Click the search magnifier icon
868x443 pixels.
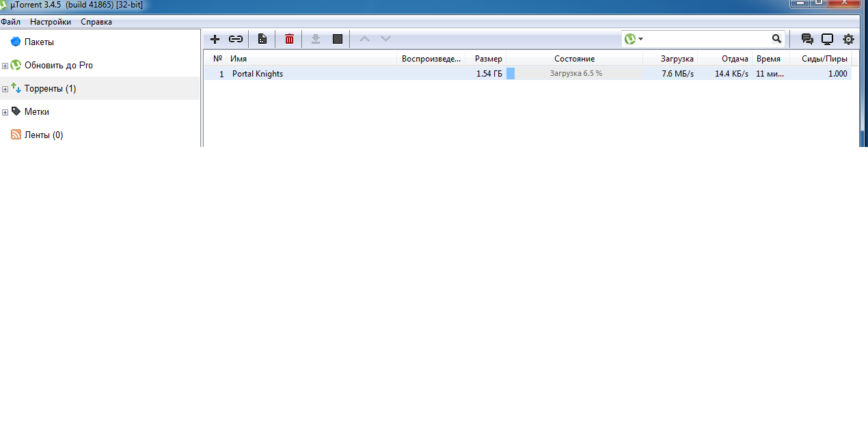776,39
